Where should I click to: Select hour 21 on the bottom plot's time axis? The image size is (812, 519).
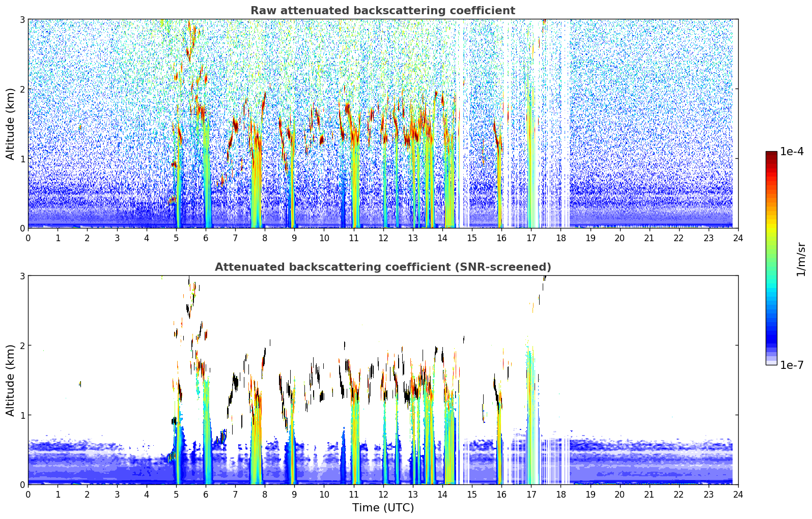tap(649, 495)
